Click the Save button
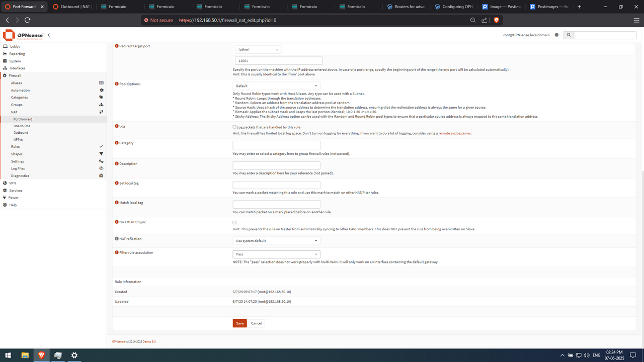 coord(239,323)
